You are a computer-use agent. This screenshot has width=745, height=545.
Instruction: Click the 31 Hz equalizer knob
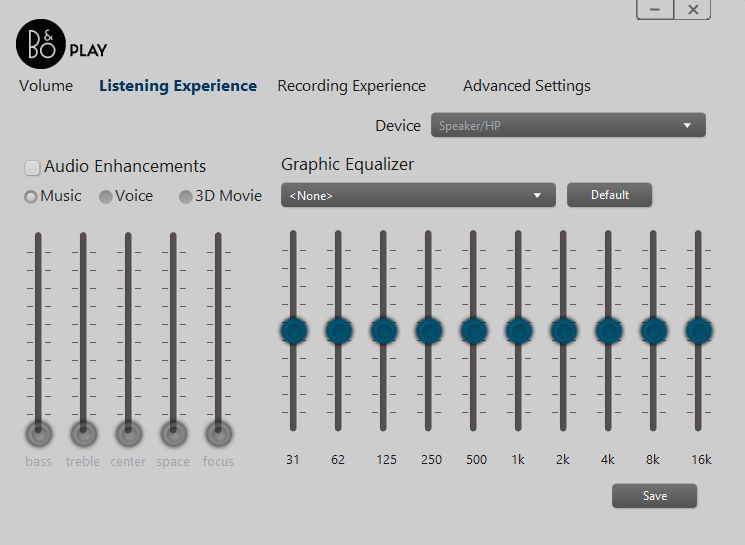(x=294, y=331)
